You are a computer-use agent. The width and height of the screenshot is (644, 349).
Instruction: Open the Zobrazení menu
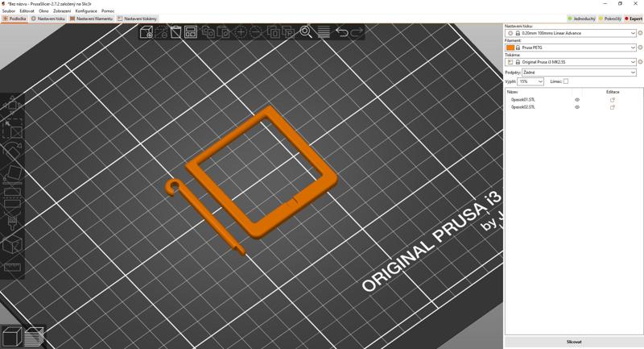pyautogui.click(x=62, y=11)
